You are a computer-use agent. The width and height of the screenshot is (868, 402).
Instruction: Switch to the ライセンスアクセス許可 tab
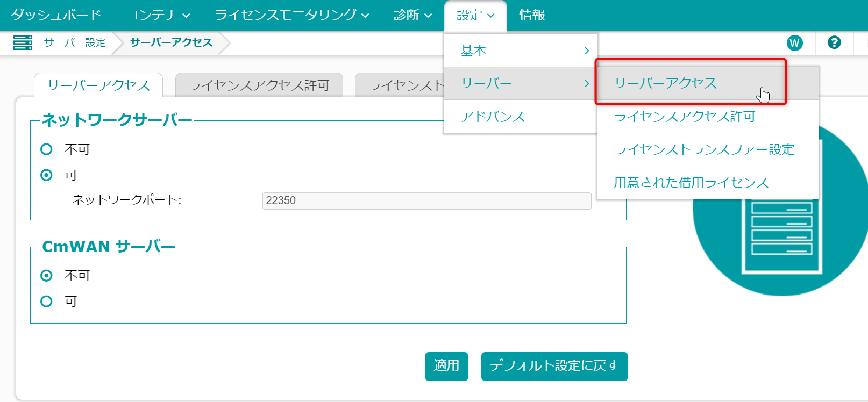pos(259,85)
